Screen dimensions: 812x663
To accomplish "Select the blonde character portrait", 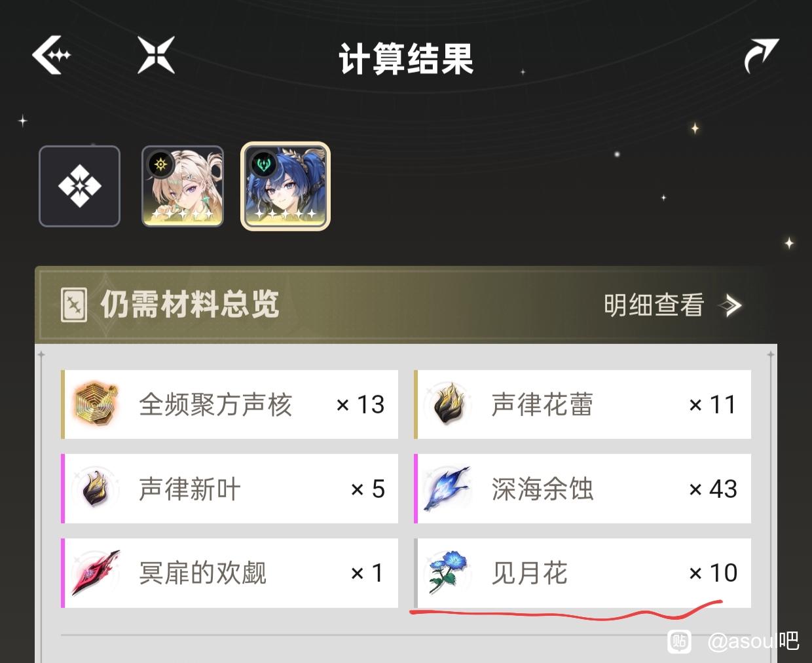I will pos(183,187).
